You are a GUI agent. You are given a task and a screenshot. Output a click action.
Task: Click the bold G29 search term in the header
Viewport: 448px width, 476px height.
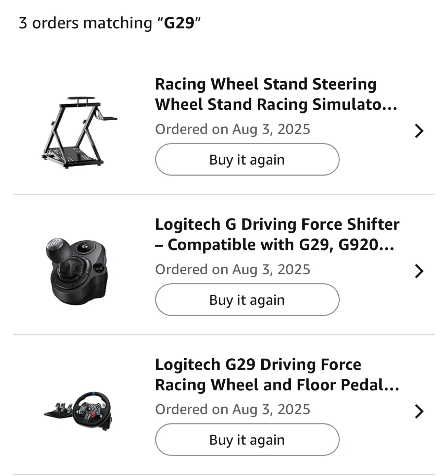[x=179, y=23]
